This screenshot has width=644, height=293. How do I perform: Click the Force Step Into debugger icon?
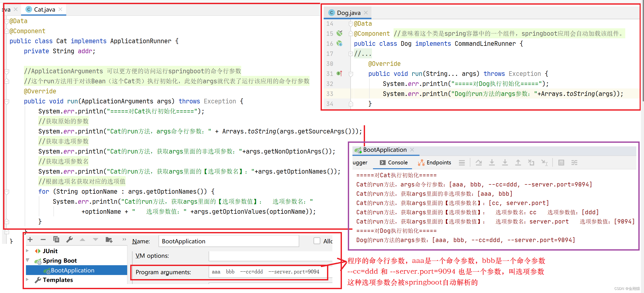tap(505, 163)
